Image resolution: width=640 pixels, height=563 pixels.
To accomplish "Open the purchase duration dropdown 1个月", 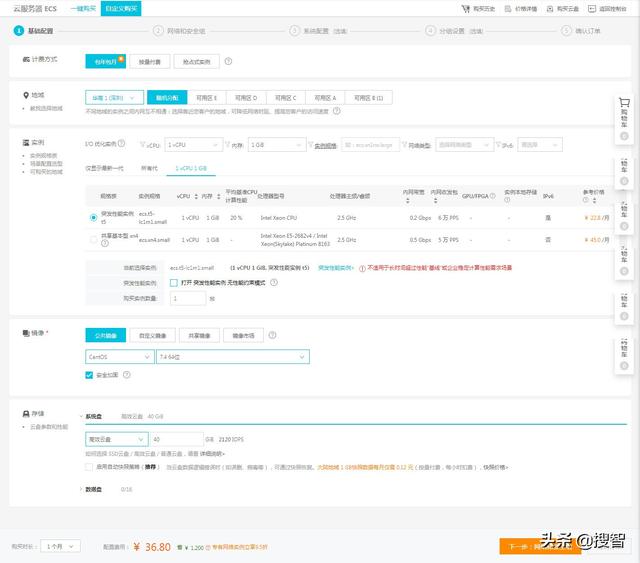I will pyautogui.click(x=60, y=546).
